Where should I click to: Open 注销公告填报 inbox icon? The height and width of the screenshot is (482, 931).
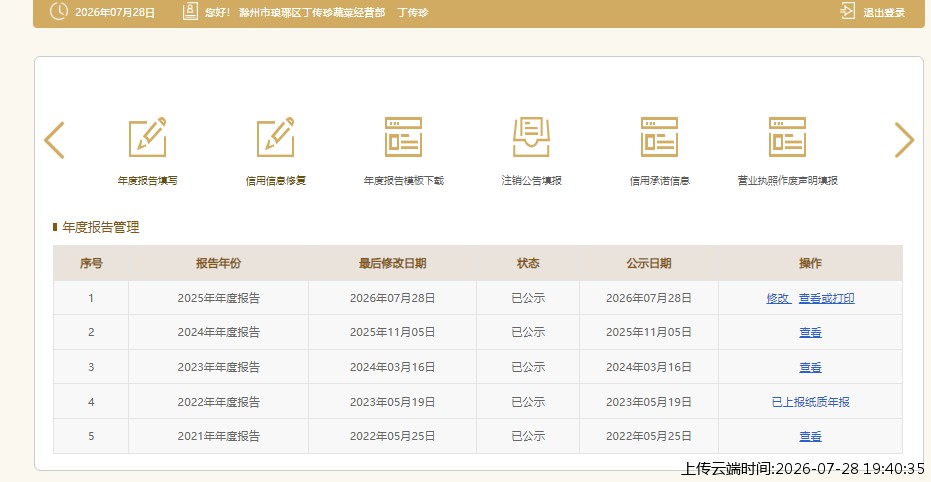(531, 137)
